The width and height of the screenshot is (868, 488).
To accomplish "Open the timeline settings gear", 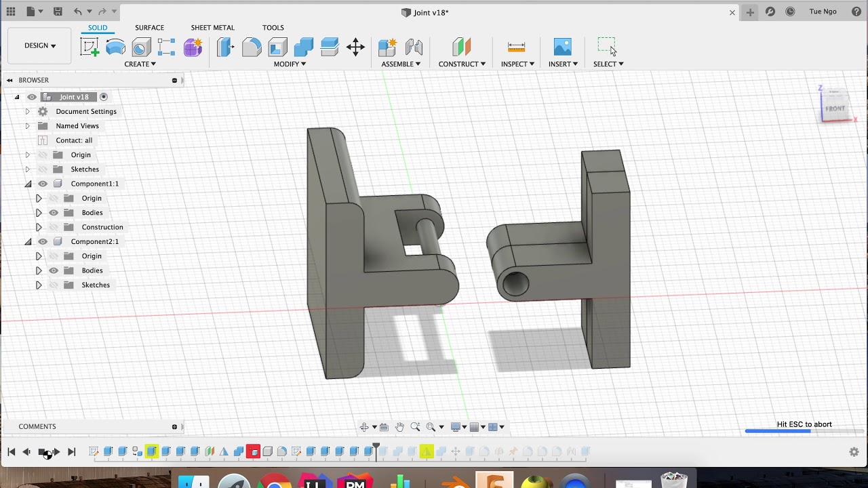I will [854, 452].
